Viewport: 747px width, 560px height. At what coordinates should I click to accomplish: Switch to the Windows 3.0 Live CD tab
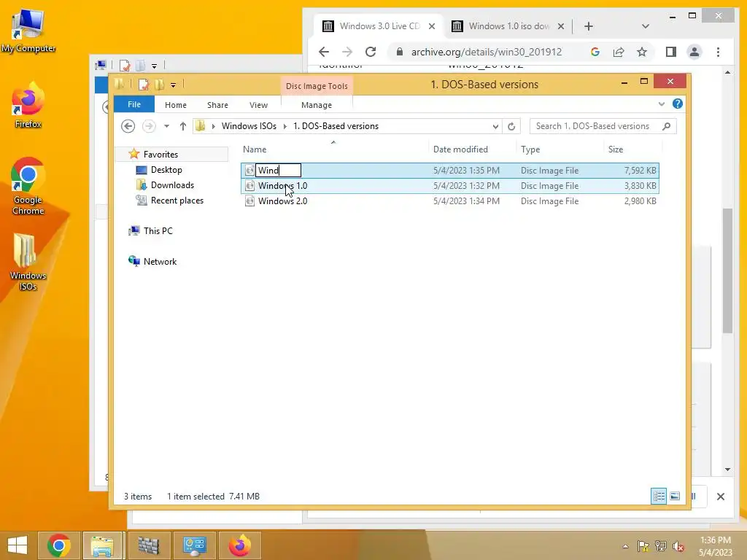point(379,26)
